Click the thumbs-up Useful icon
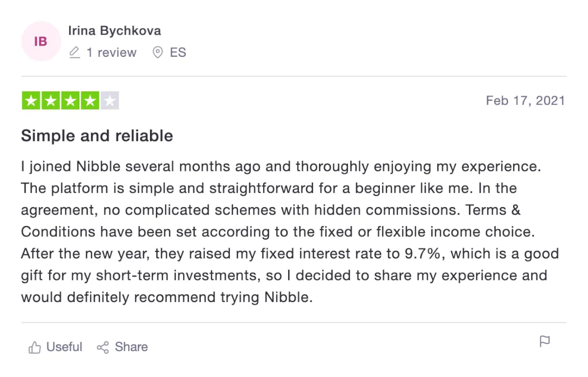 click(34, 348)
